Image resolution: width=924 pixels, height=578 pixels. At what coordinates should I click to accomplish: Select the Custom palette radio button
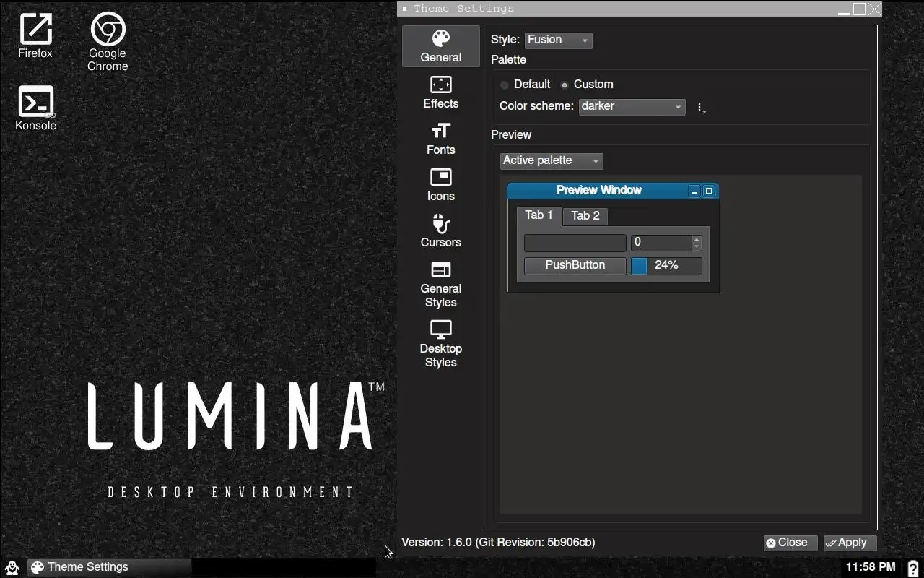[587, 85]
